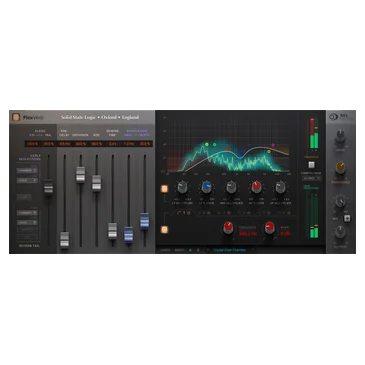This screenshot has height=365, width=365.
Task: Click the Redo button in bottom bar
Action: pyautogui.click(x=179, y=250)
